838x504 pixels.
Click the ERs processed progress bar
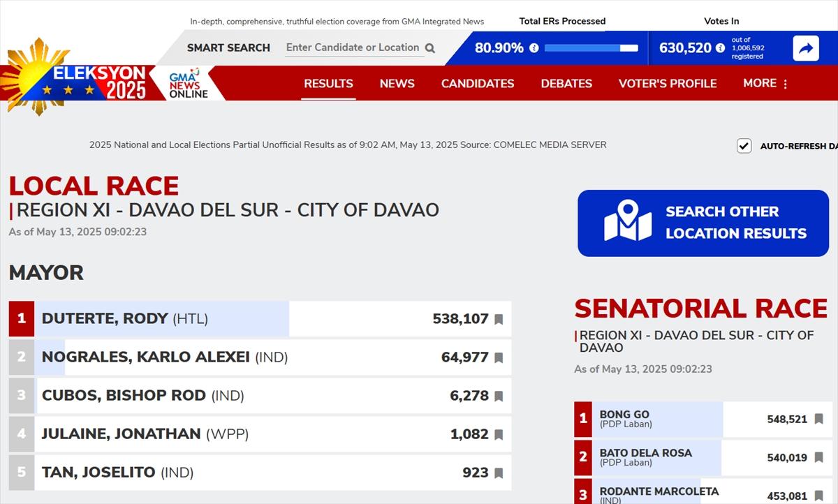591,48
